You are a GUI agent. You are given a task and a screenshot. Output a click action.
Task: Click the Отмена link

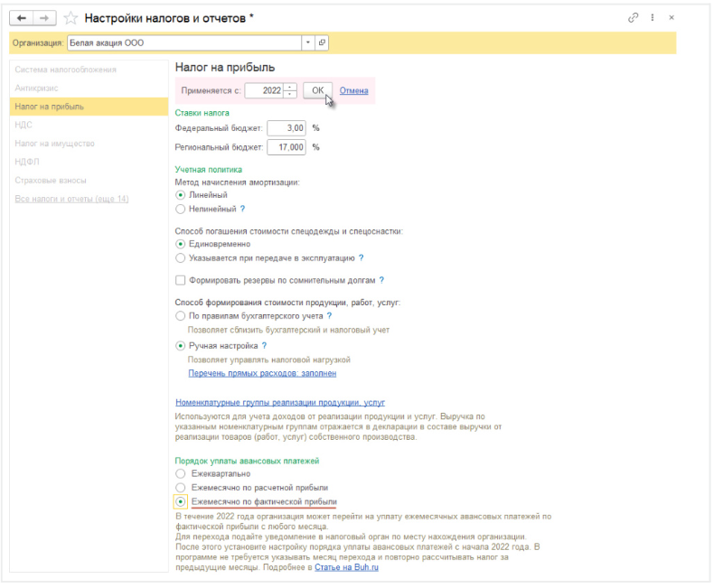[x=353, y=90]
